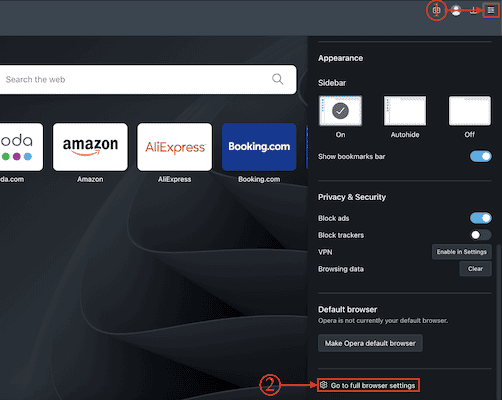Enable Block trackers switch
Screen dimensions: 502x400
pyautogui.click(x=481, y=235)
